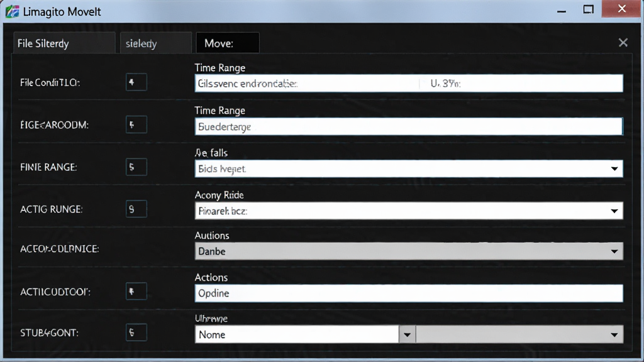Close the inner panel with the X icon

[x=623, y=42]
